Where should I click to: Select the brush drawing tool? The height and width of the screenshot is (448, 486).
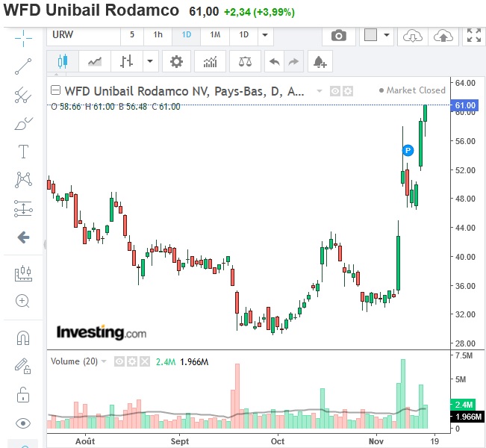point(23,124)
